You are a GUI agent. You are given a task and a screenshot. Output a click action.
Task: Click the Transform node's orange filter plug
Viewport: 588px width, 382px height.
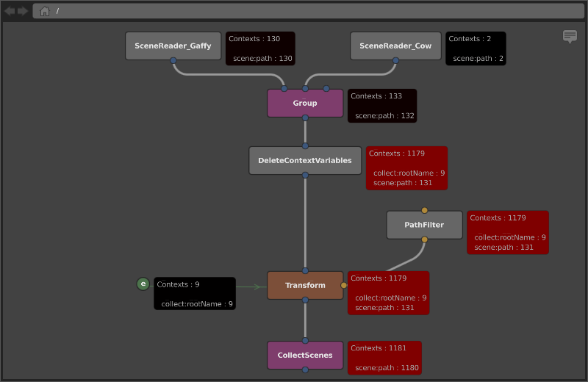343,285
